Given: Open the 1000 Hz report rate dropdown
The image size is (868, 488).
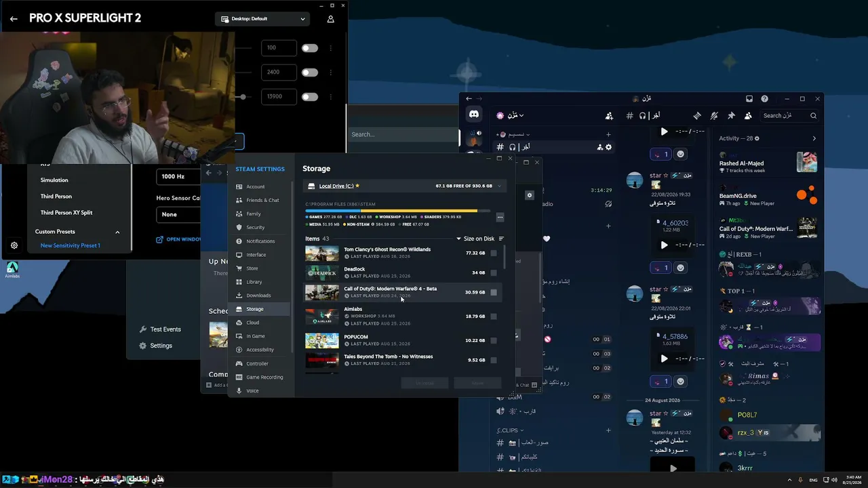Looking at the screenshot, I should coord(178,176).
